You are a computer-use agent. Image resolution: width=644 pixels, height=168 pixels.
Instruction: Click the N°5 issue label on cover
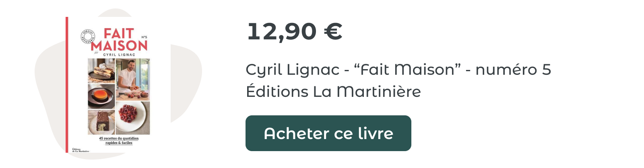(x=144, y=37)
